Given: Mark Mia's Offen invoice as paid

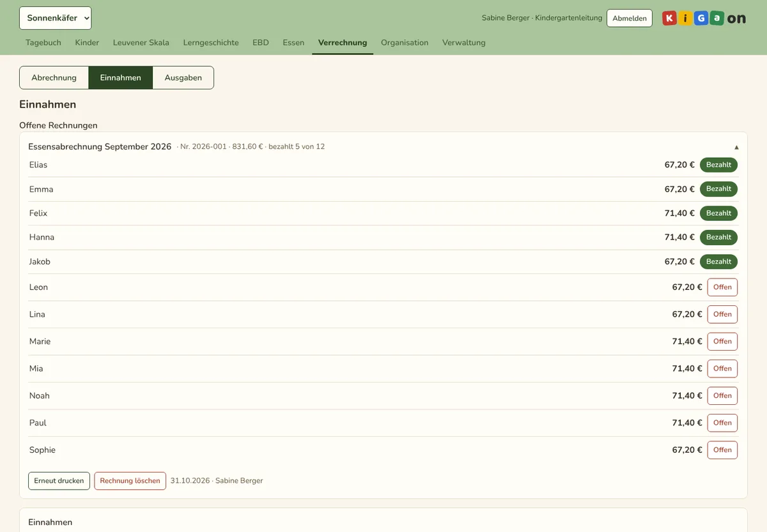Looking at the screenshot, I should coord(722,369).
